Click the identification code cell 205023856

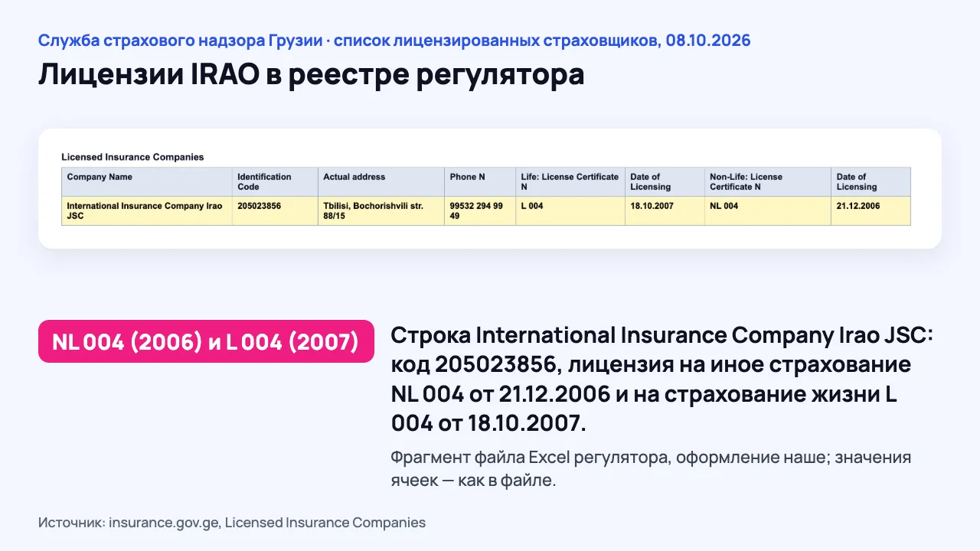point(275,211)
